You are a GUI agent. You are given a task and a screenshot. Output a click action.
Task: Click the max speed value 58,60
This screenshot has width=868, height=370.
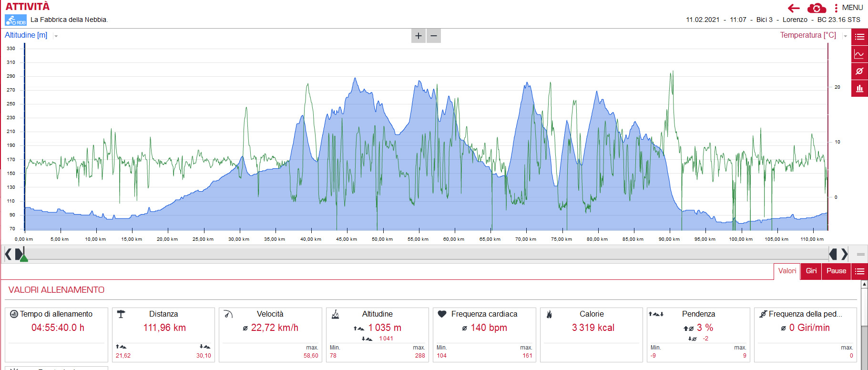[311, 356]
